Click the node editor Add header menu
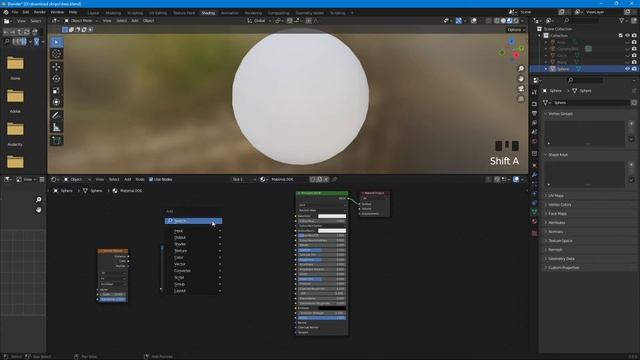 pyautogui.click(x=127, y=179)
